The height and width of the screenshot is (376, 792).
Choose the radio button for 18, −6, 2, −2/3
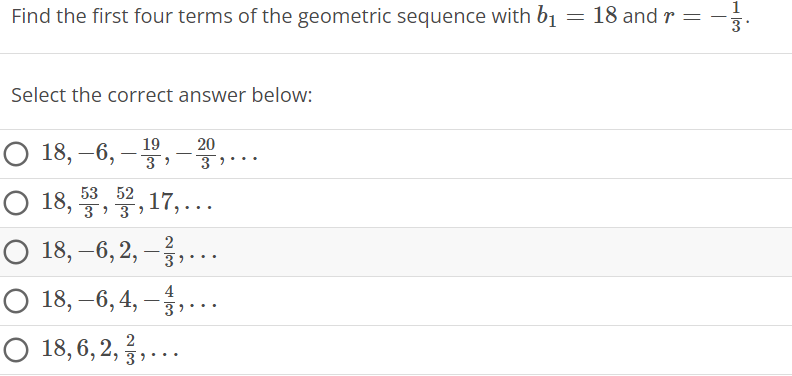[x=16, y=252]
